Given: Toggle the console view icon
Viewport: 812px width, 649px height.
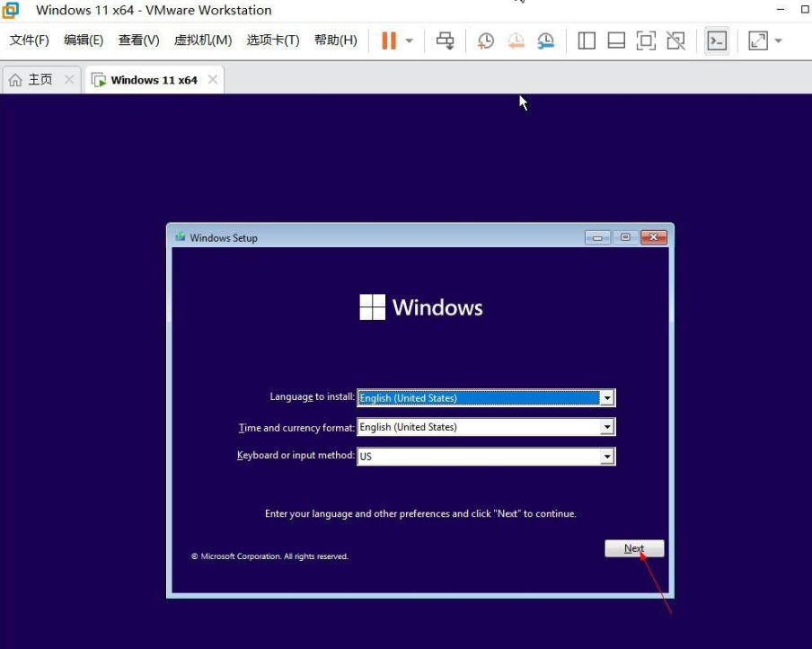Looking at the screenshot, I should [x=716, y=40].
